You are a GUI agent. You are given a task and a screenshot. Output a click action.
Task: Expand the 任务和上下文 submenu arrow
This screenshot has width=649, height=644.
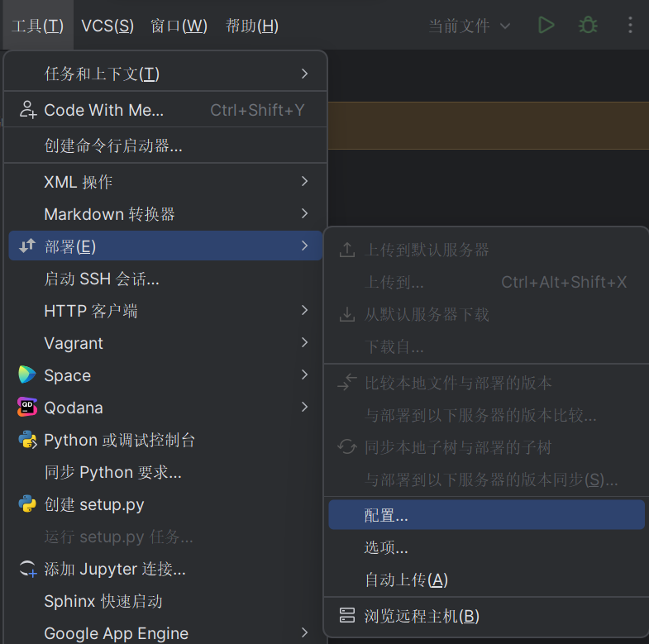click(304, 74)
